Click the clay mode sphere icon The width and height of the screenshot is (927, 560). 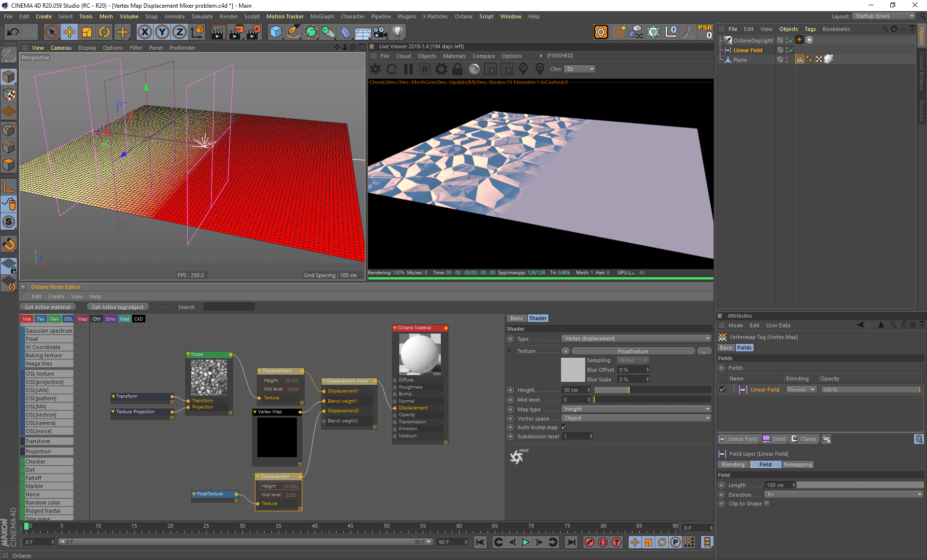tap(474, 69)
